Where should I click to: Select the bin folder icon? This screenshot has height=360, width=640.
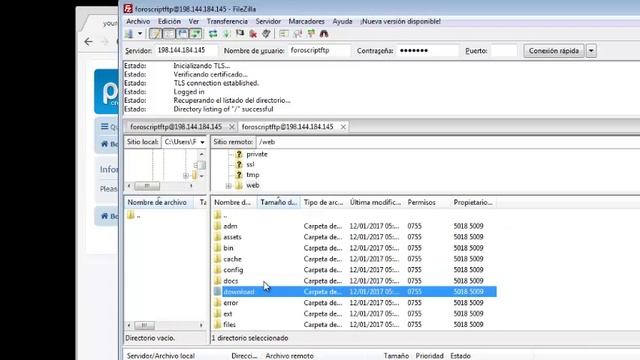[x=217, y=248]
